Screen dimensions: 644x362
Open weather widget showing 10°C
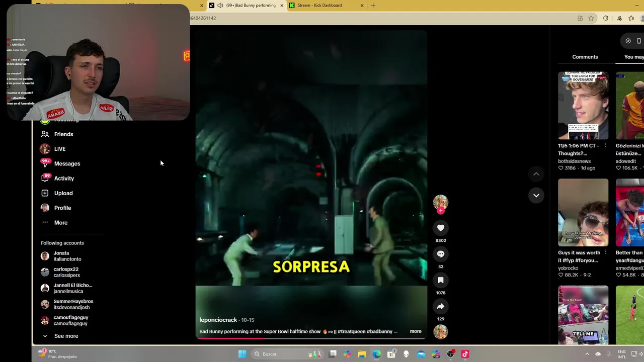[58, 354]
